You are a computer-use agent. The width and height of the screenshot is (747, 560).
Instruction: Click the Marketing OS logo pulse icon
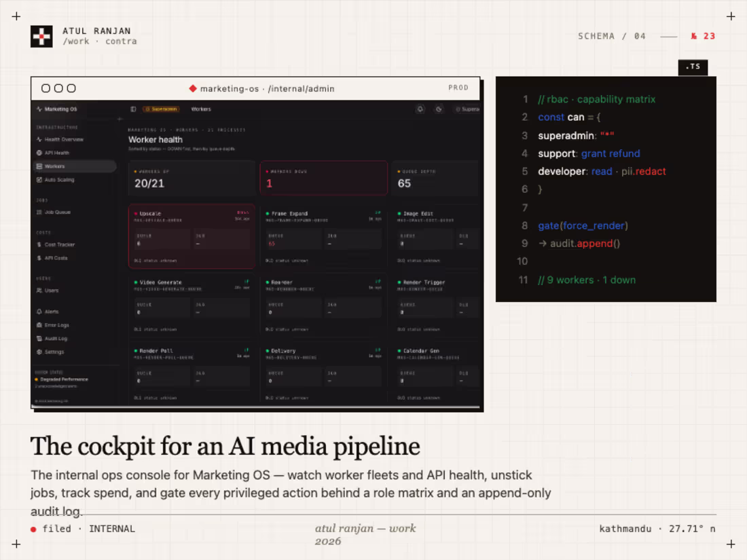39,109
